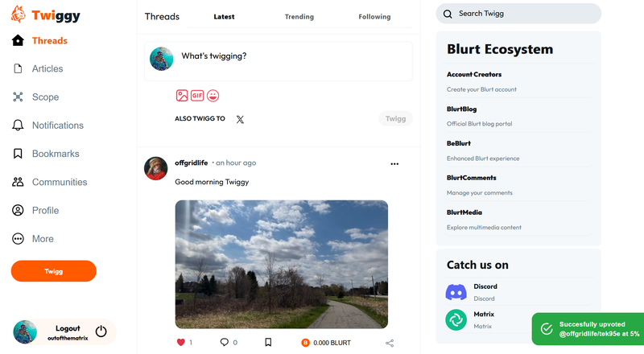Share offgridlife's post

[x=390, y=343]
